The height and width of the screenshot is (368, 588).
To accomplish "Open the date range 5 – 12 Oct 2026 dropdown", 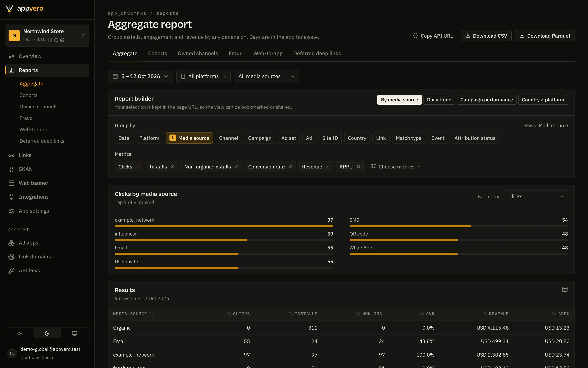I will (140, 76).
